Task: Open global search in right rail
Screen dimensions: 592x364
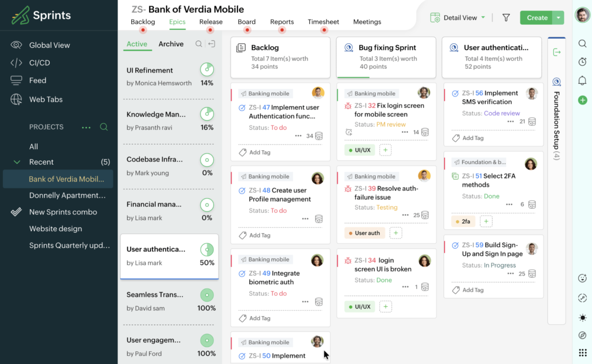Action: point(583,44)
